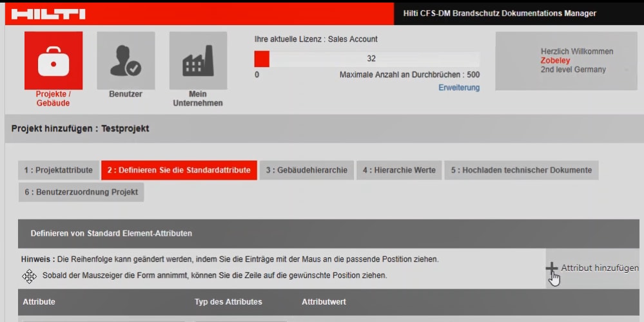
Task: Click Attribut hinzufügen text
Action: point(600,268)
